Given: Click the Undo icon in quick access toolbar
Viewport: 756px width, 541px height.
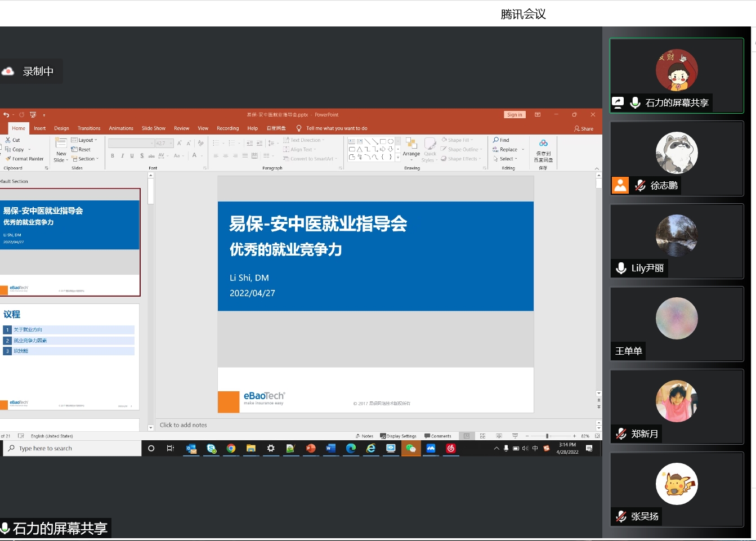Looking at the screenshot, I should click(x=6, y=115).
